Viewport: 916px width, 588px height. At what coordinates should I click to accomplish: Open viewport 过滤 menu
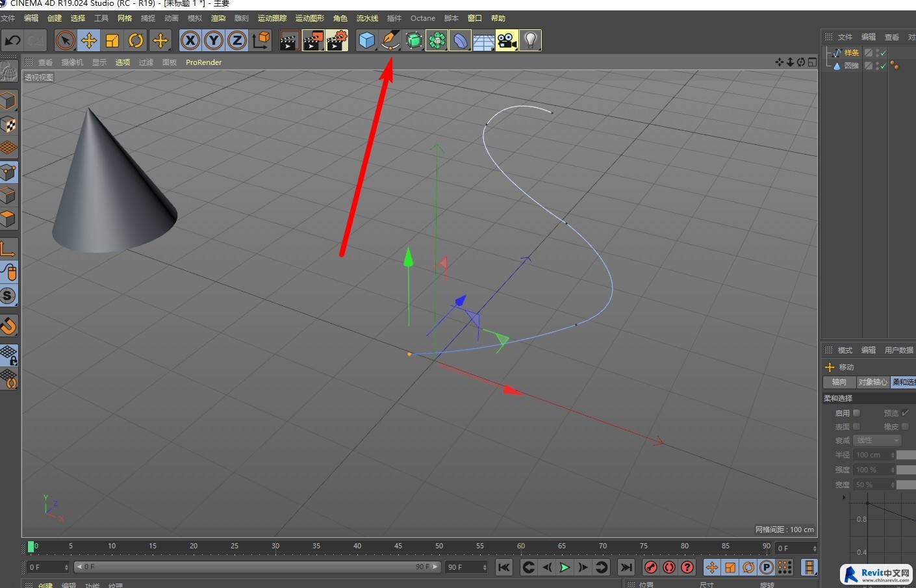(146, 62)
